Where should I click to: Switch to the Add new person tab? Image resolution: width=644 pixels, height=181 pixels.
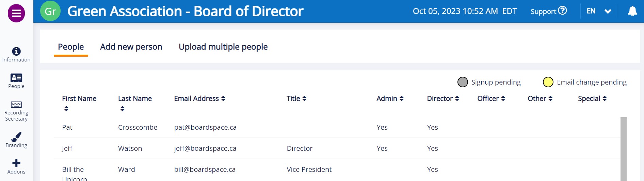pyautogui.click(x=131, y=47)
